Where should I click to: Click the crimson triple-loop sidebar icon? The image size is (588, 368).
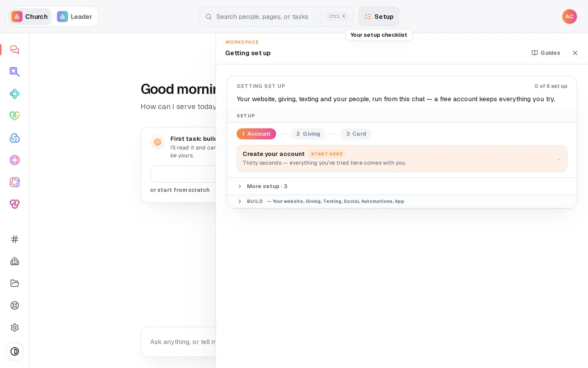(x=15, y=204)
